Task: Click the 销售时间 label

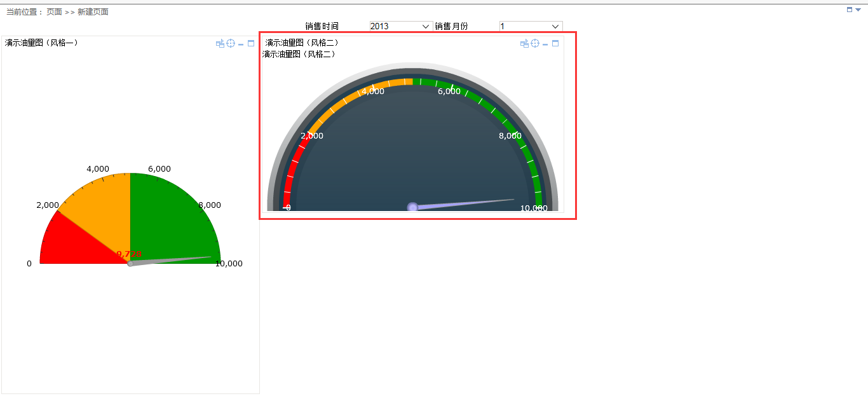Action: [x=322, y=26]
